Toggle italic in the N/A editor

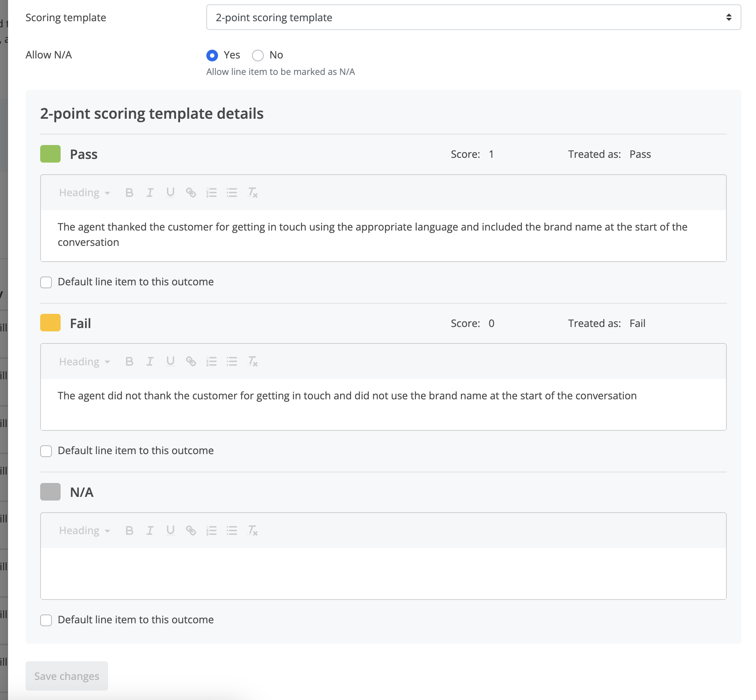point(150,530)
